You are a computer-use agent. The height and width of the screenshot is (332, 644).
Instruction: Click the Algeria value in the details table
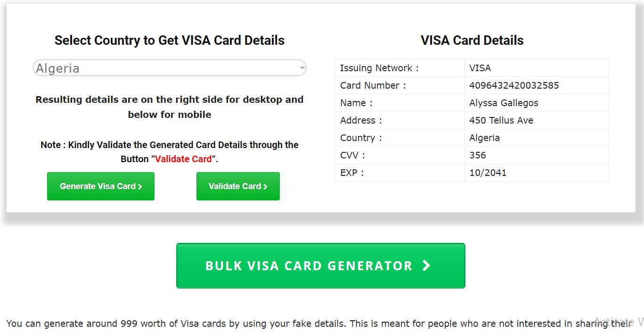[484, 138]
